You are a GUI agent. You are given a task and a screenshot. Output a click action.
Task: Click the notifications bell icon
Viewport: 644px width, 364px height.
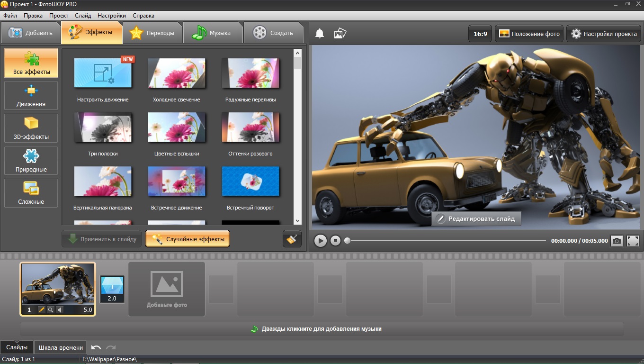tap(320, 34)
